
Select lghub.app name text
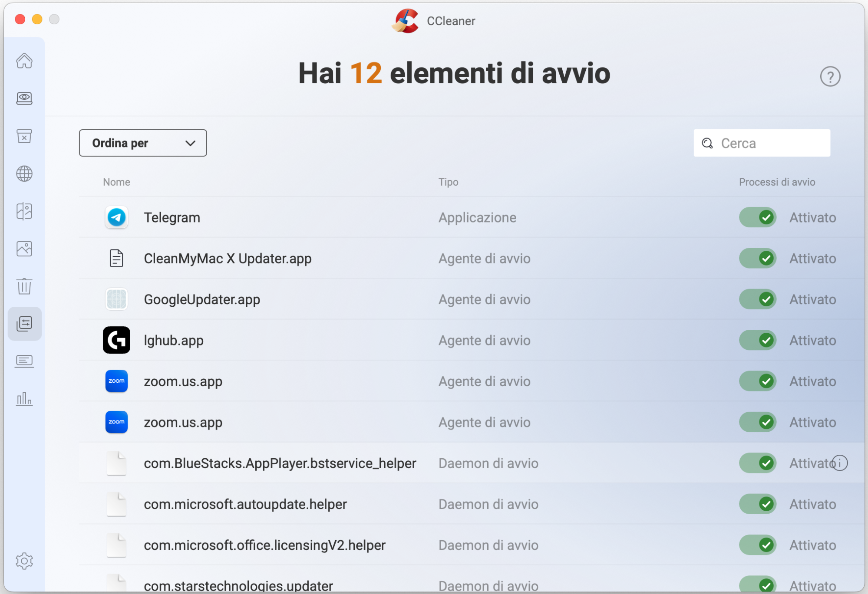click(174, 341)
